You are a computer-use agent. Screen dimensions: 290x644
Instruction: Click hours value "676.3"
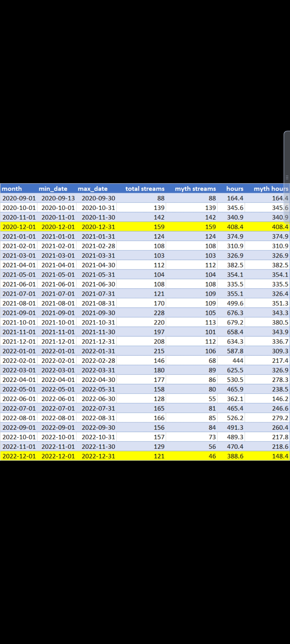(x=235, y=313)
